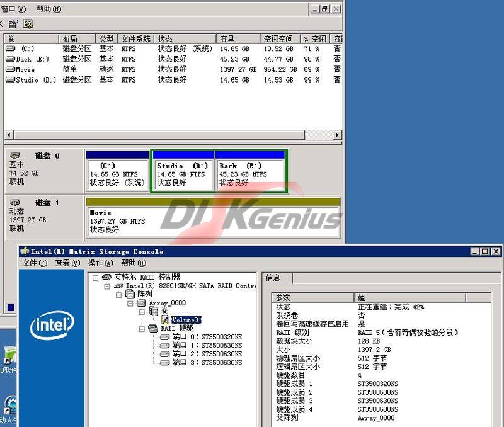
Task: Click the 阵列 array icon in tree
Action: click(130, 293)
